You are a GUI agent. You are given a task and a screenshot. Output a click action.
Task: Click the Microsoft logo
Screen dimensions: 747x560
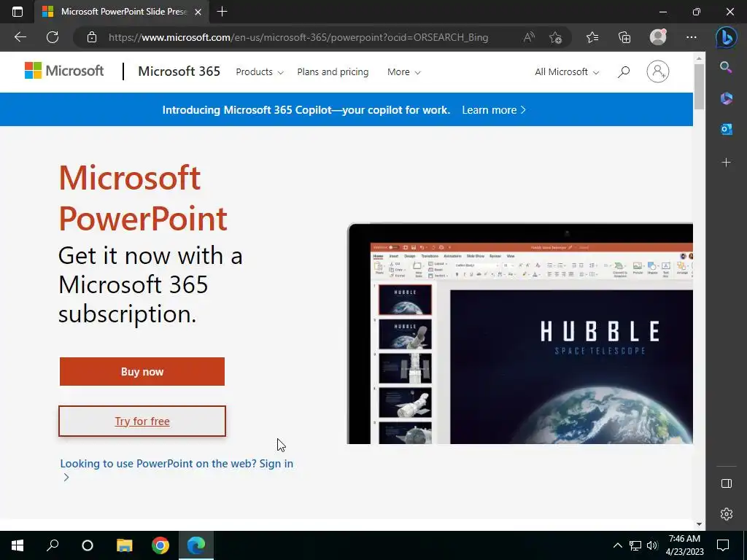tap(64, 71)
